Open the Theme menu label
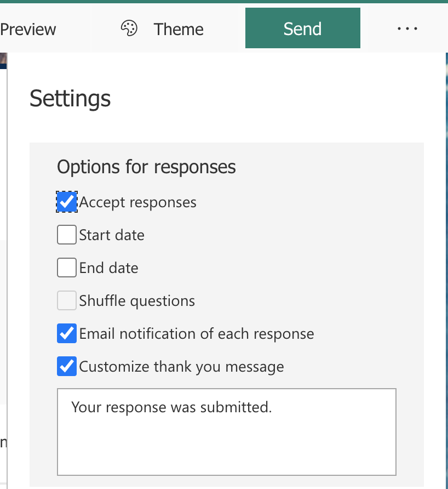This screenshot has height=489, width=448. tap(178, 29)
